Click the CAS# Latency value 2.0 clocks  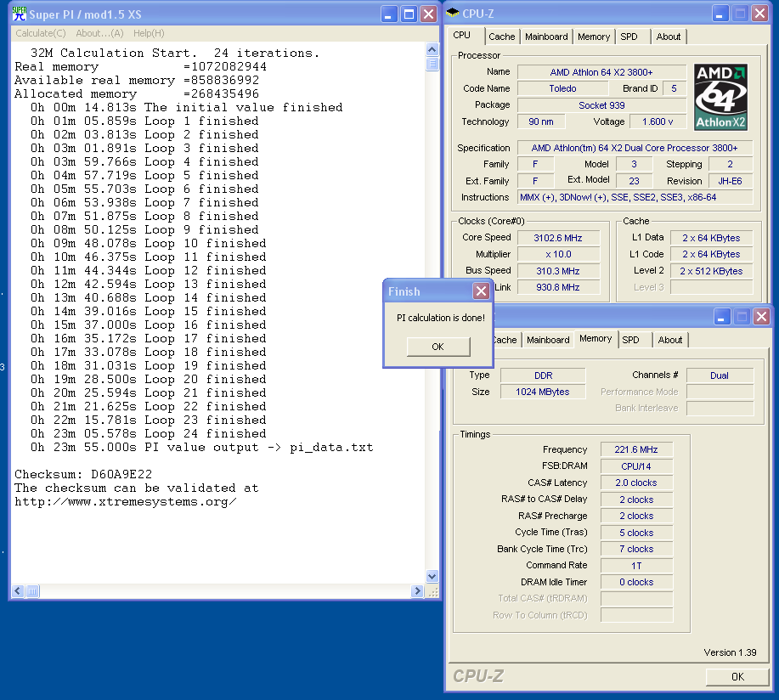[x=636, y=483]
